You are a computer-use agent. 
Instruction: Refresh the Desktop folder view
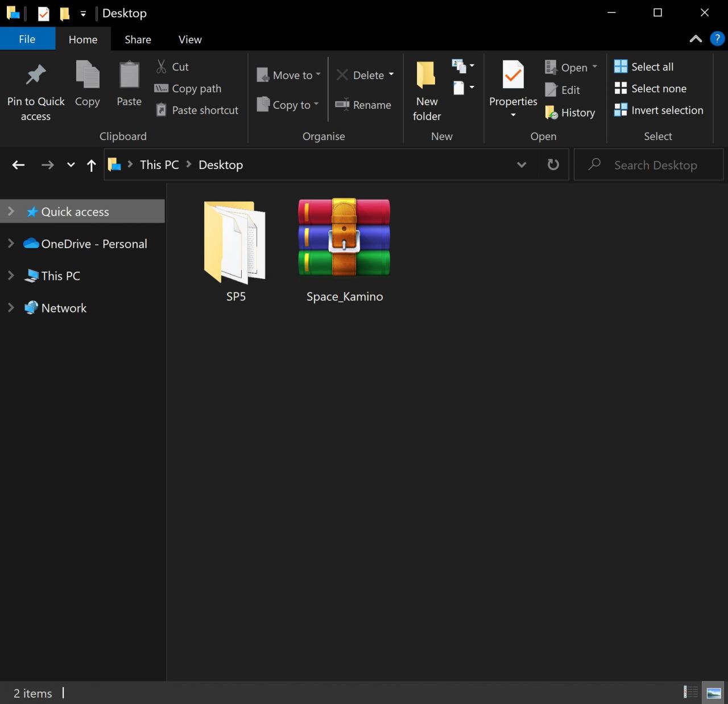(553, 165)
